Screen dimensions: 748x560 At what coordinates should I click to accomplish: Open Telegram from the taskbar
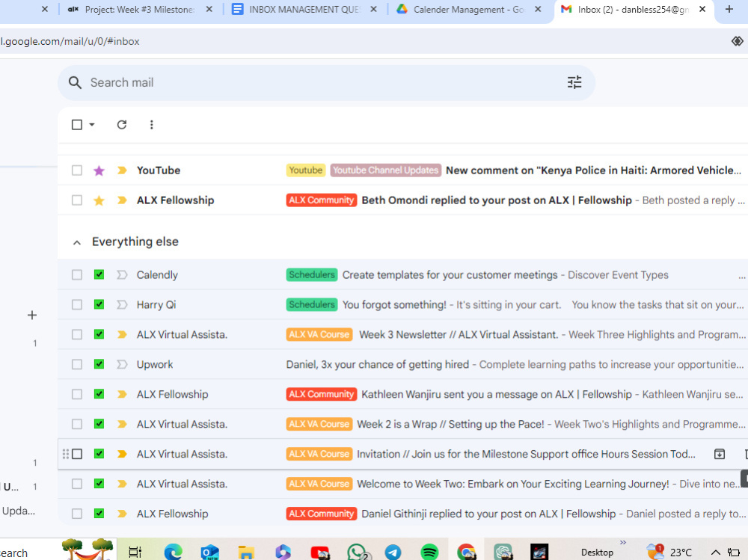(x=393, y=552)
